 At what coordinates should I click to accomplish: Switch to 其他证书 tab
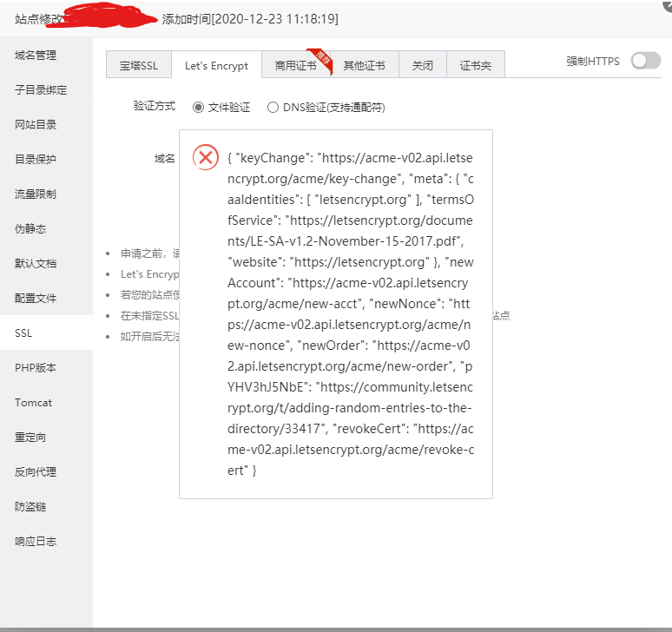tap(365, 65)
